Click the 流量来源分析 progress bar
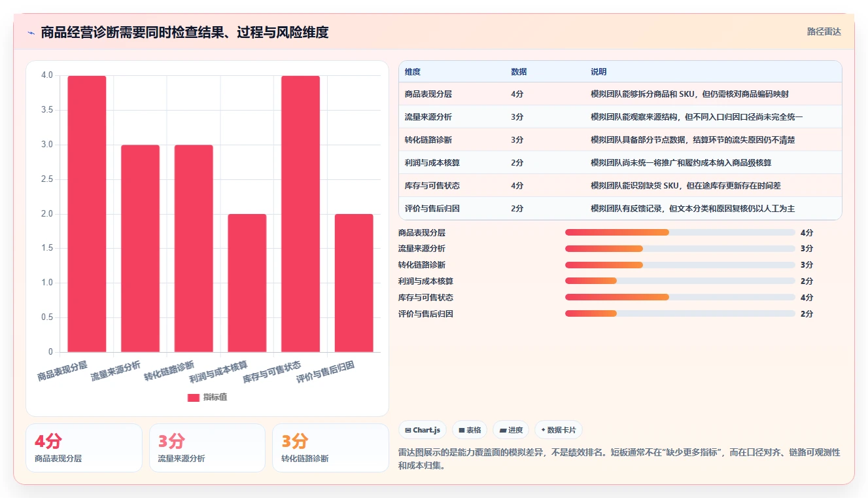This screenshot has width=868, height=498. click(680, 249)
